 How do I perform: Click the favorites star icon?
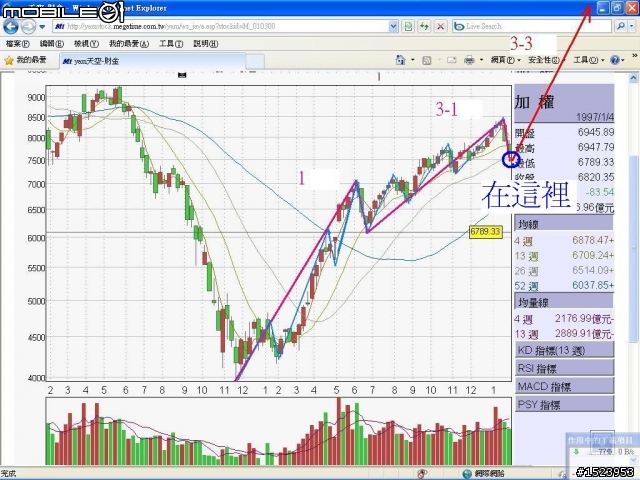point(9,60)
